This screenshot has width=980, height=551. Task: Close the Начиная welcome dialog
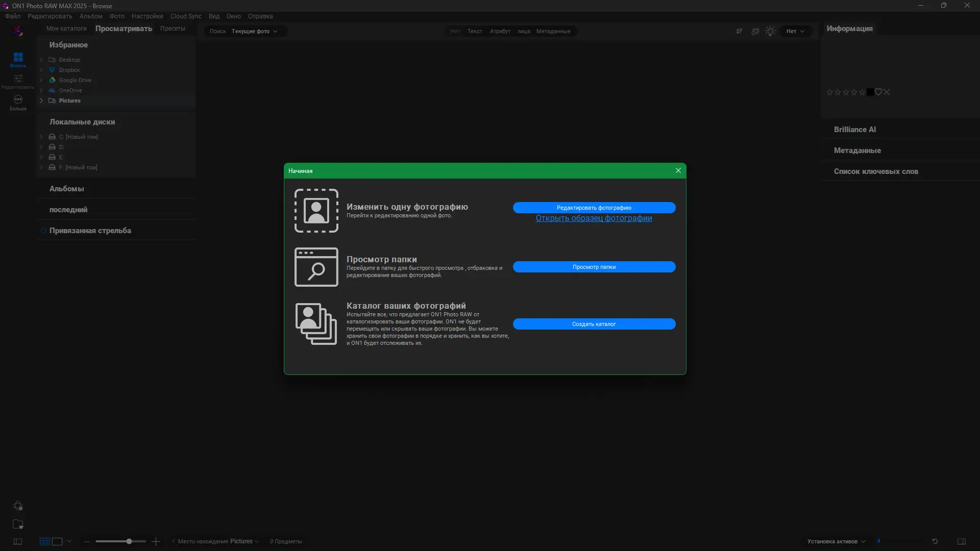[678, 170]
